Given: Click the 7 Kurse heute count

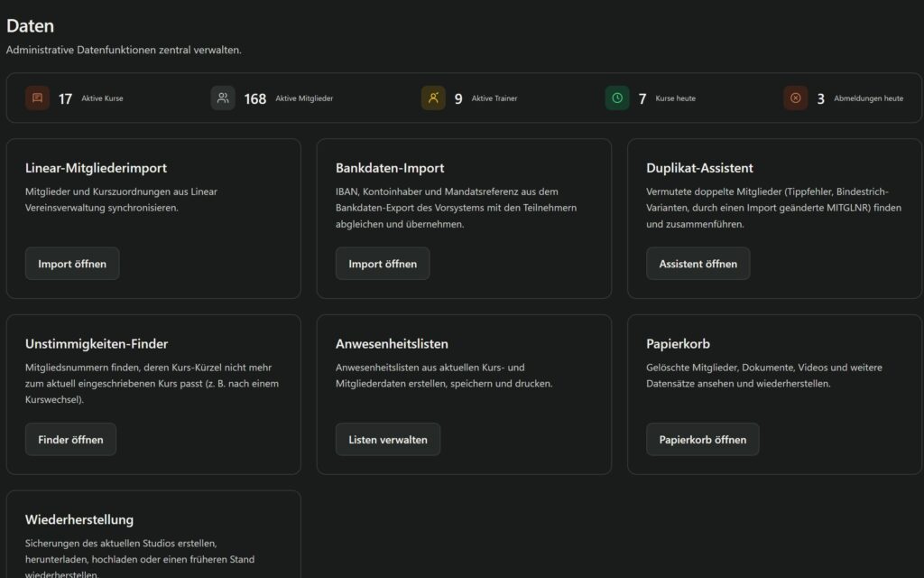Looking at the screenshot, I should (x=642, y=99).
